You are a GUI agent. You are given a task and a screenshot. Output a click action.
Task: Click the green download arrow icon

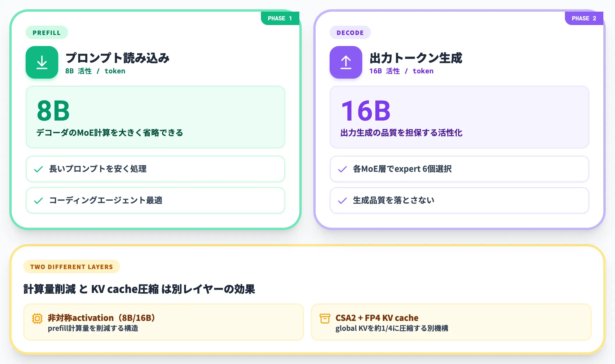pyautogui.click(x=42, y=62)
